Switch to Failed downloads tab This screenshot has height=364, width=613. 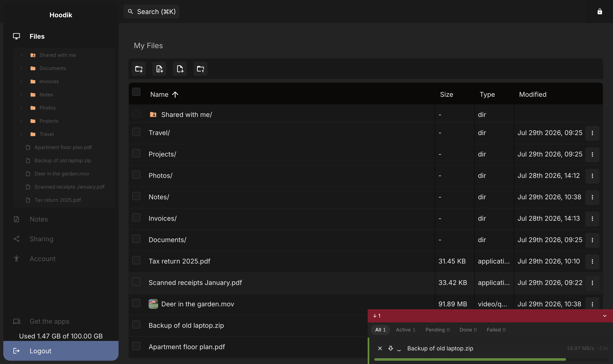click(496, 330)
